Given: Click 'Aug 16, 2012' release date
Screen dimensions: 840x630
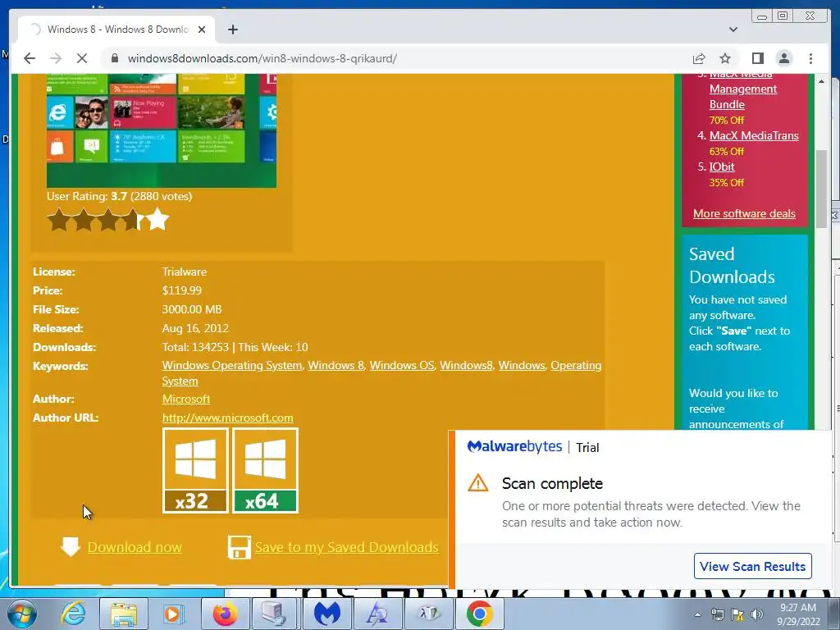Looking at the screenshot, I should click(x=195, y=328).
